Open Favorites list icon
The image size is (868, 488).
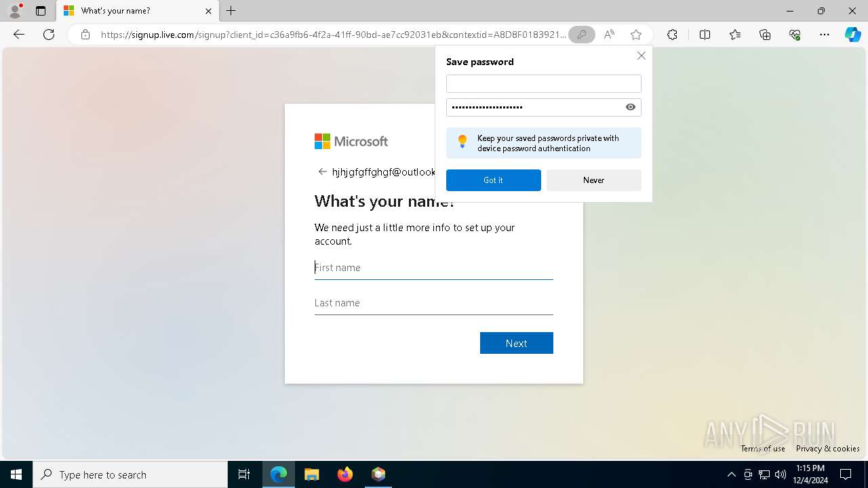735,35
